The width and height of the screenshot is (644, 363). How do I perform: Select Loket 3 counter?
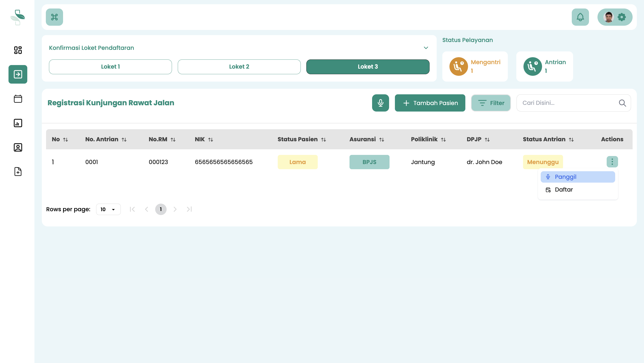click(x=367, y=67)
